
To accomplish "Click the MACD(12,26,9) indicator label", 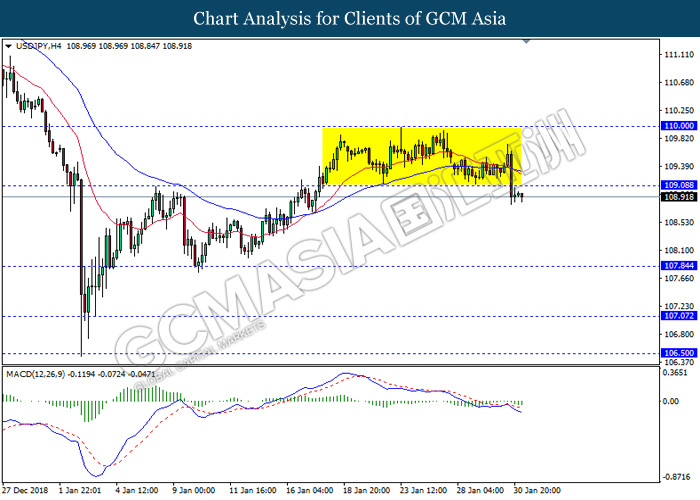I will pos(35,374).
